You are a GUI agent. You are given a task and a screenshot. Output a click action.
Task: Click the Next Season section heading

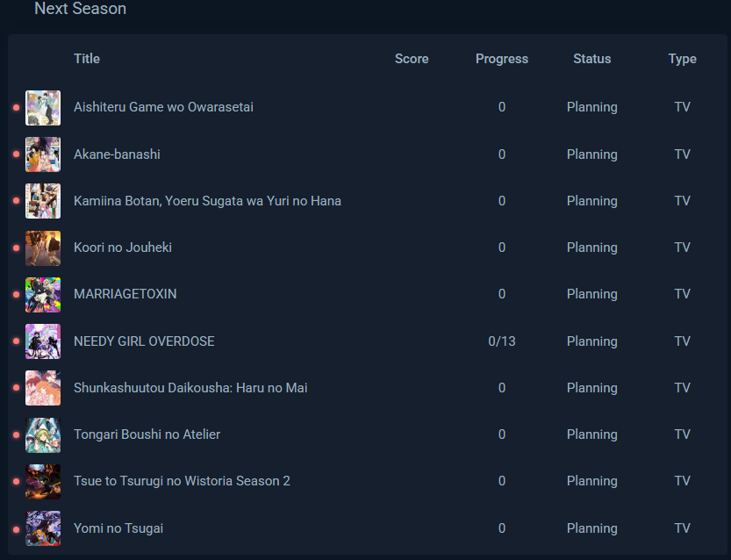80,9
